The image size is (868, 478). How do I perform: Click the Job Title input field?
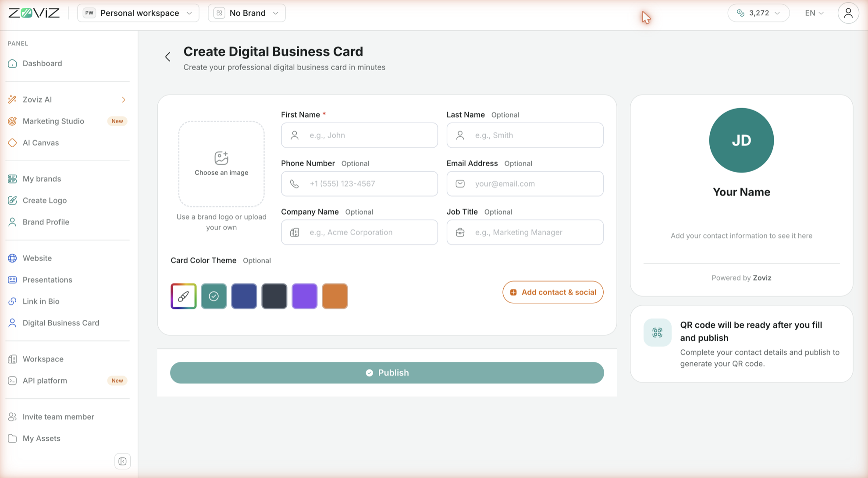point(525,232)
